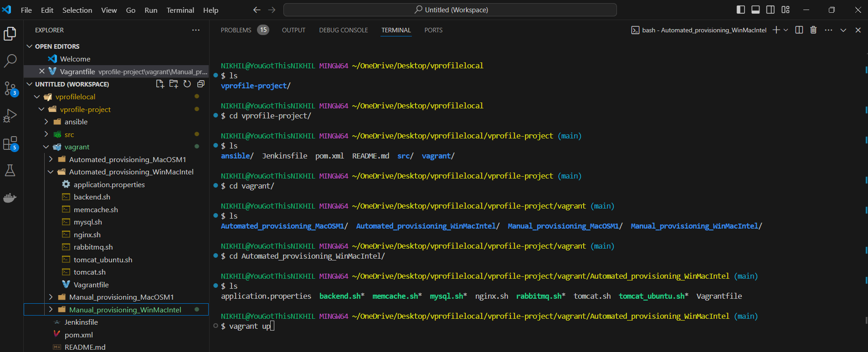The image size is (868, 352).
Task: Open the Go menu
Action: 131,10
